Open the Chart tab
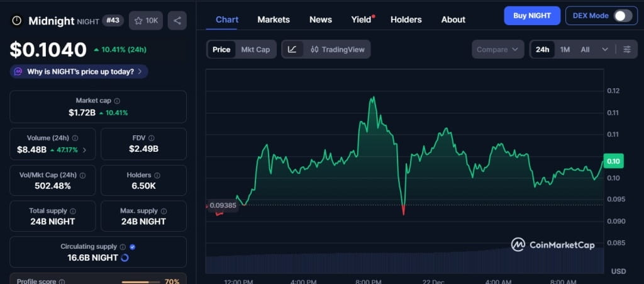Image resolution: width=644 pixels, height=284 pixels. tap(227, 20)
